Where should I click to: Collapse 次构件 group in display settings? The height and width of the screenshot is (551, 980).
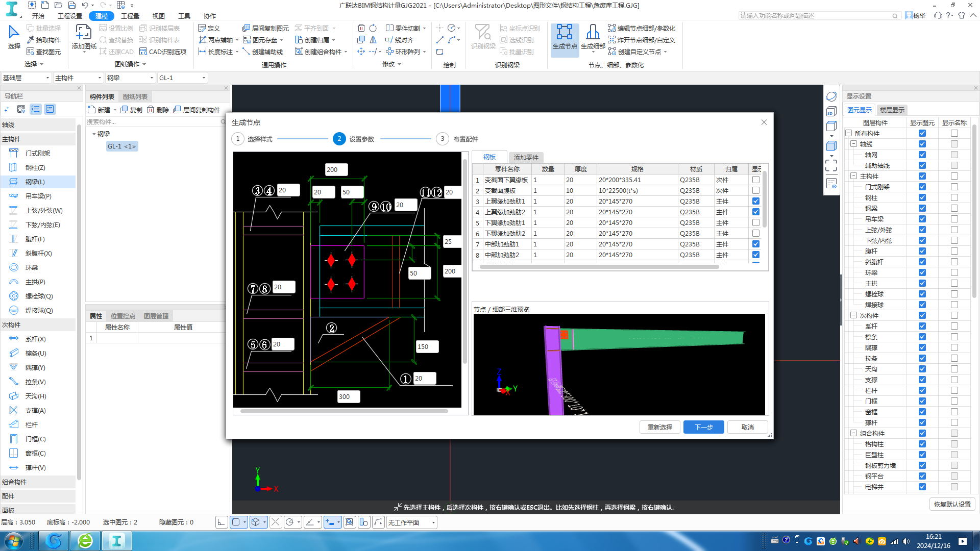pyautogui.click(x=853, y=315)
